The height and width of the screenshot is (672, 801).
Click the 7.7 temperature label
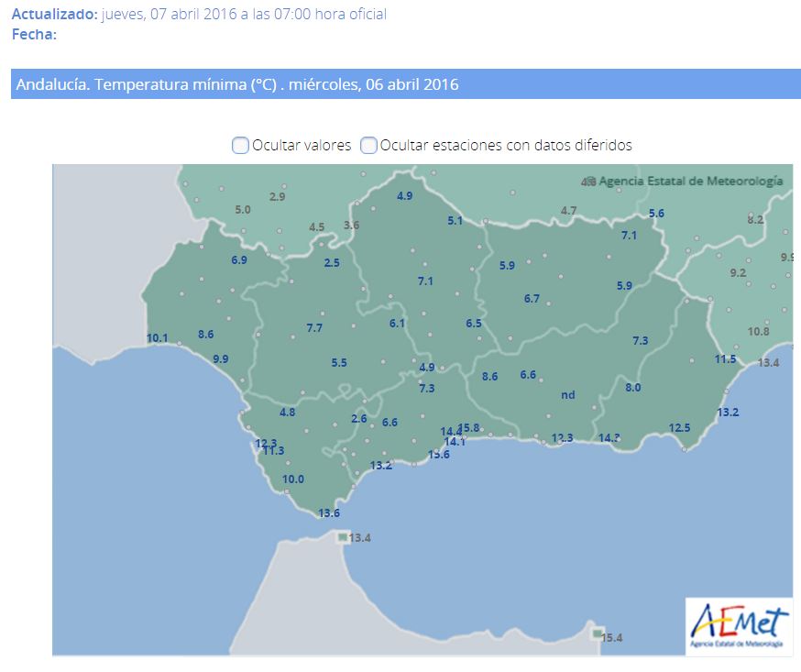(314, 328)
